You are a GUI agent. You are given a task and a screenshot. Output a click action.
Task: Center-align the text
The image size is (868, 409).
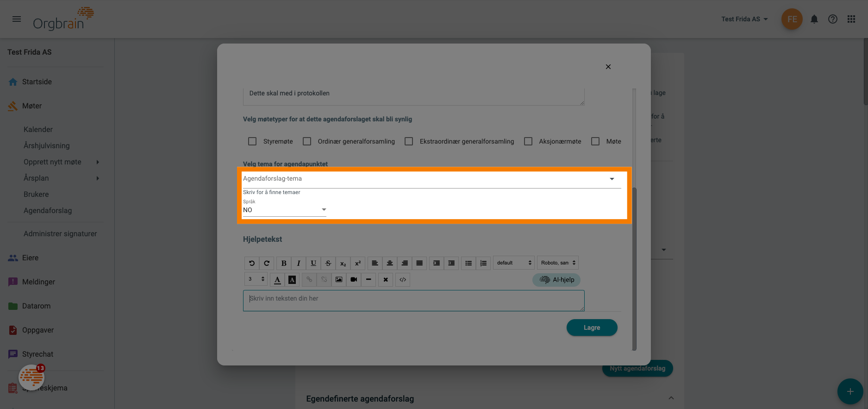390,263
